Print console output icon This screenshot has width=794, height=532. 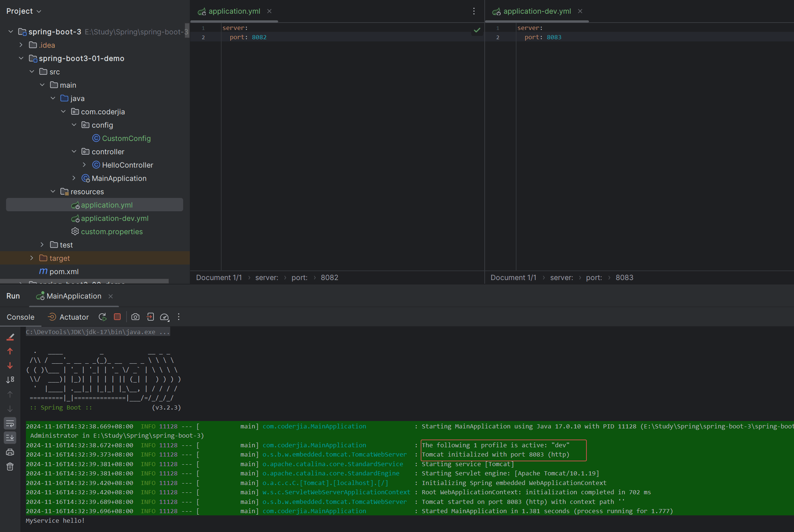(10, 452)
